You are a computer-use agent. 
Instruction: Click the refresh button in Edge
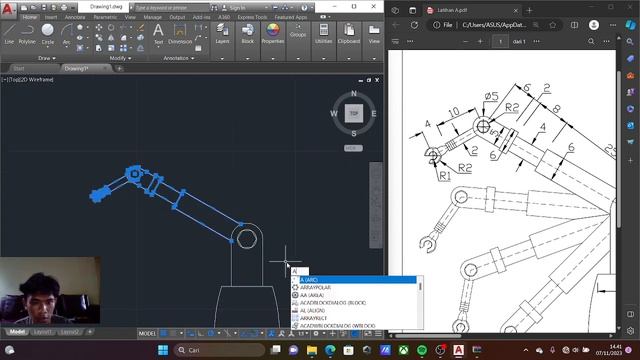click(x=414, y=25)
